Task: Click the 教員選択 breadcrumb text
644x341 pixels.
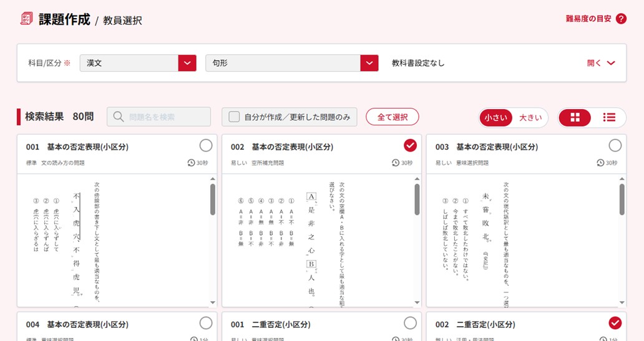Action: click(x=122, y=21)
